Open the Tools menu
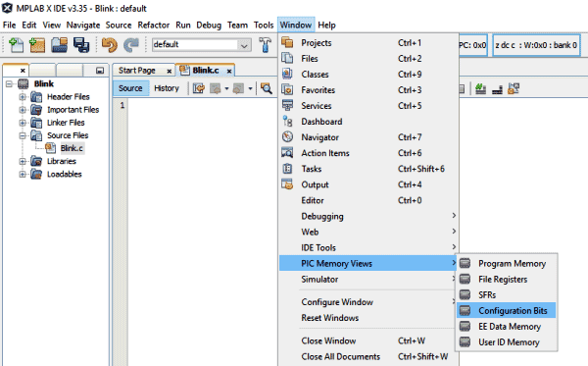 coord(264,26)
